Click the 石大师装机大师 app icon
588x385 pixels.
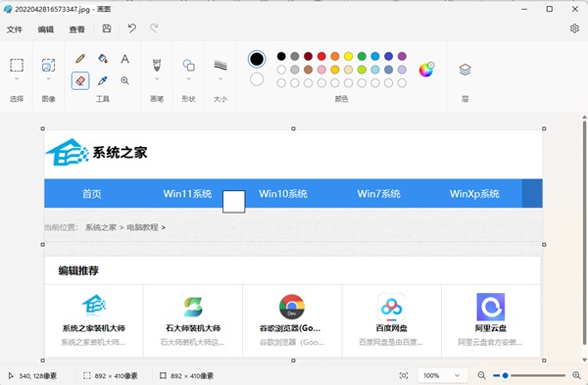click(193, 307)
